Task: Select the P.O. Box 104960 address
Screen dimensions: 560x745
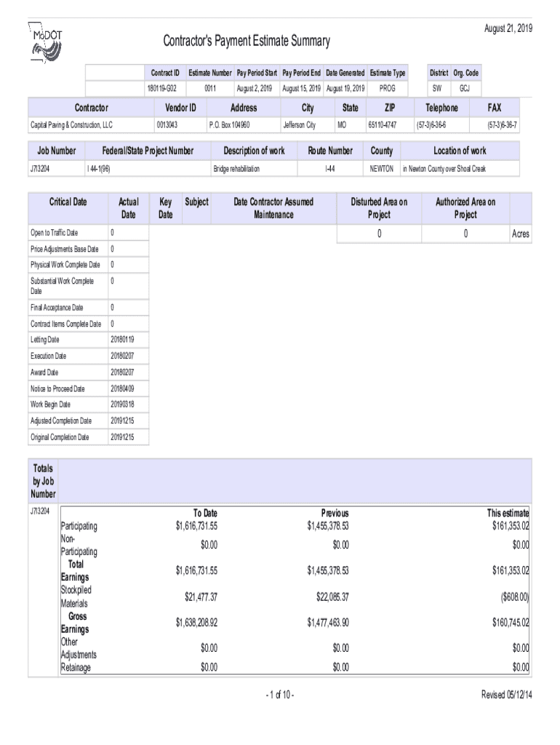Action: point(229,125)
